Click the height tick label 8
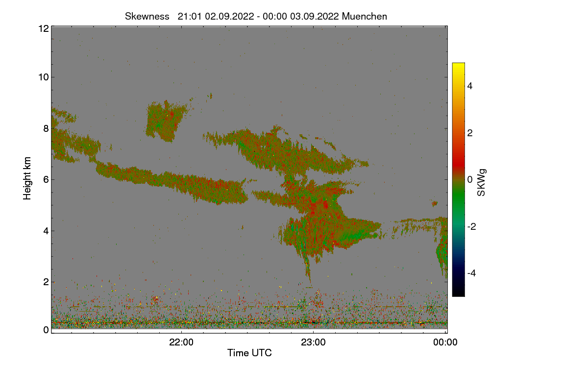 pos(46,128)
